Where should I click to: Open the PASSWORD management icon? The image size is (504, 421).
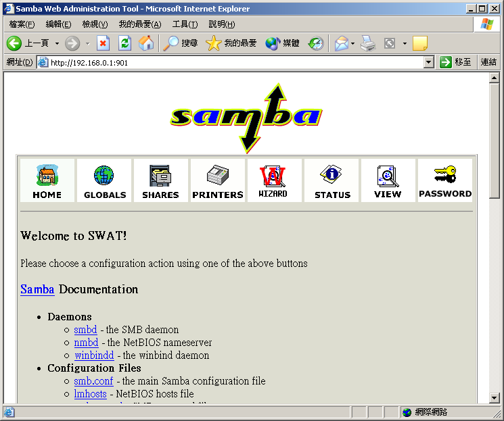444,180
